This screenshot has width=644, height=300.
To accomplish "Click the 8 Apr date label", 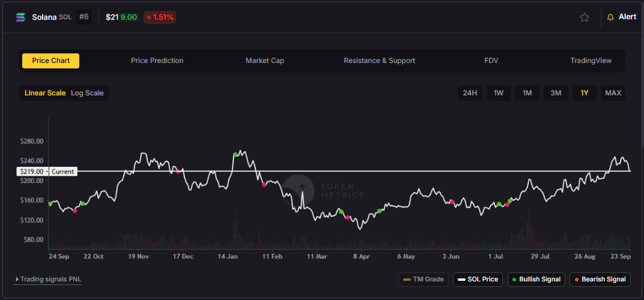I will [361, 256].
